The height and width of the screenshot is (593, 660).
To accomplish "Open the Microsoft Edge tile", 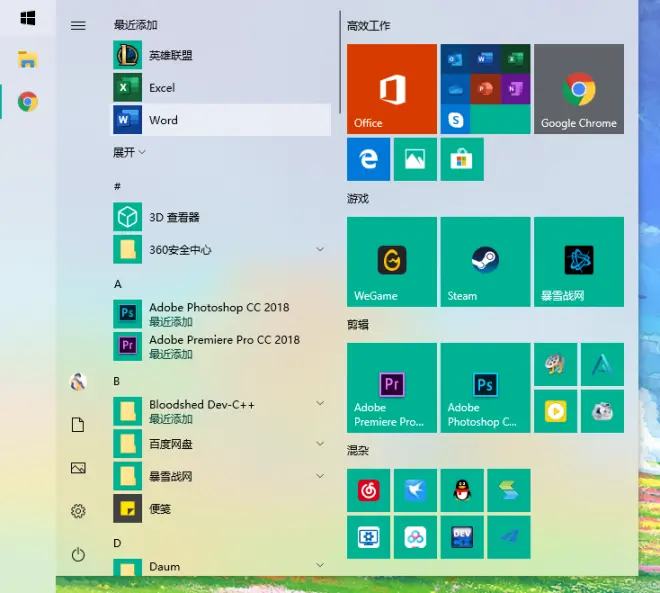I will [x=368, y=160].
